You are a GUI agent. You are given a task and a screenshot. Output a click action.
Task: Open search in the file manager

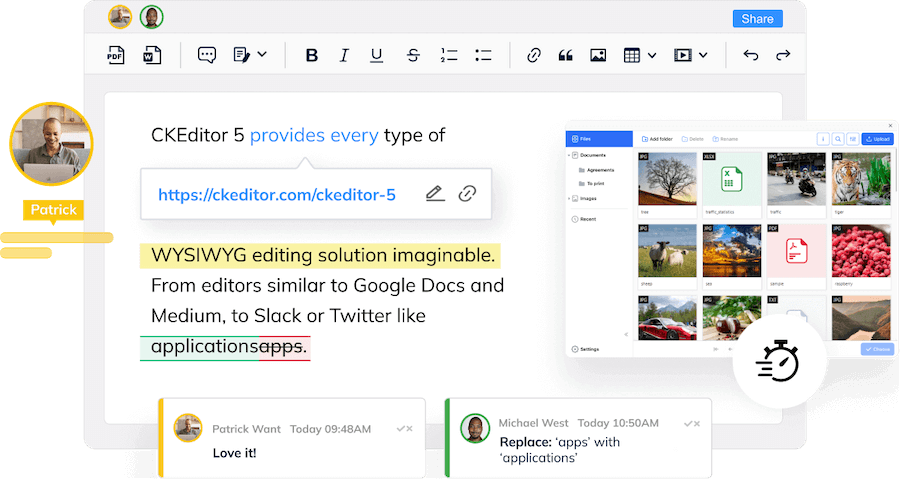[x=838, y=139]
